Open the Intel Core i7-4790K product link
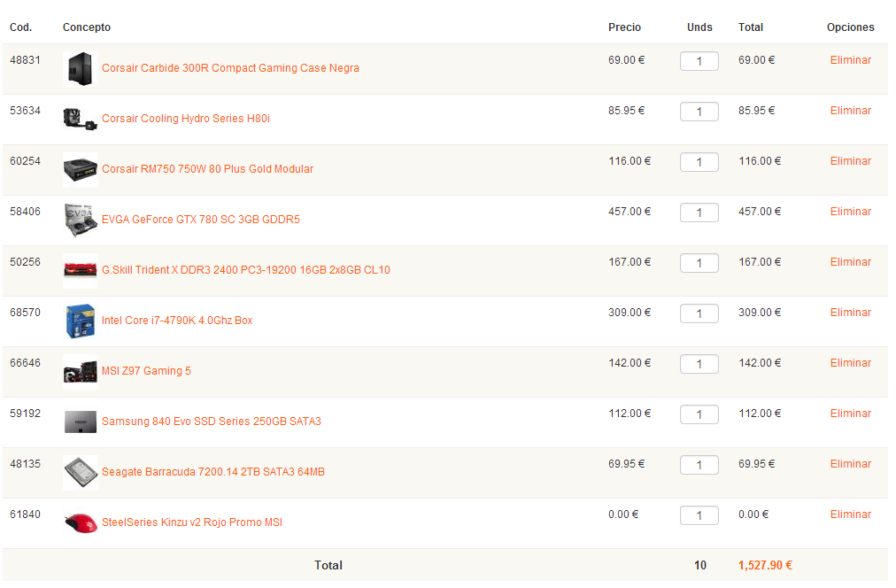Screen dimensions: 896x588 click(176, 321)
